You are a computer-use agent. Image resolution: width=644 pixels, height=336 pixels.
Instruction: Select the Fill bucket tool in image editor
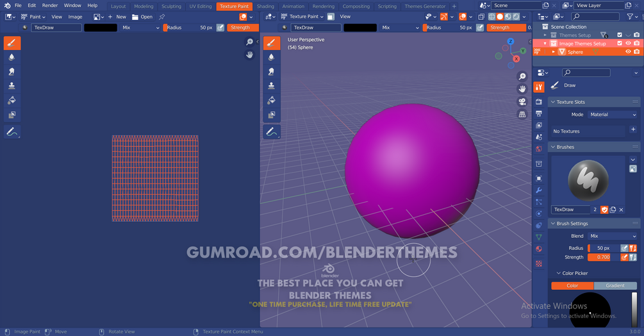[x=12, y=100]
